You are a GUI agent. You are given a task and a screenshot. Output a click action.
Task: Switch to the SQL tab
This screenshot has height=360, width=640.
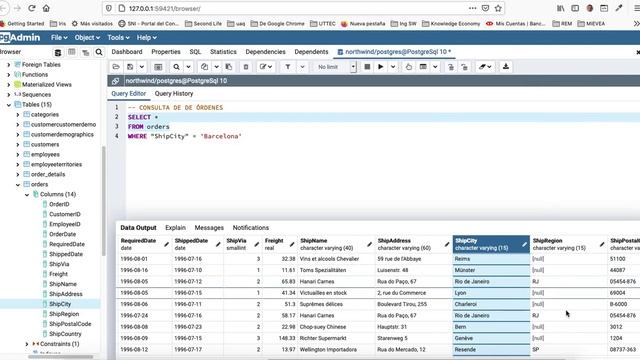point(195,52)
